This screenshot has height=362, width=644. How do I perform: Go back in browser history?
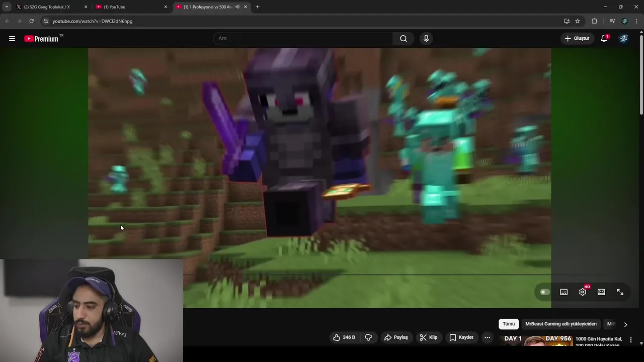[7, 21]
